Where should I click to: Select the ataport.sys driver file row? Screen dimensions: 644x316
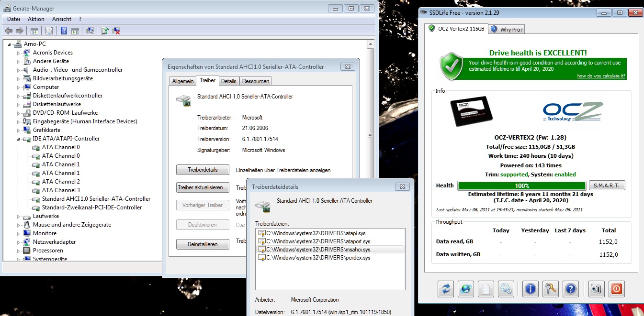coord(331,241)
